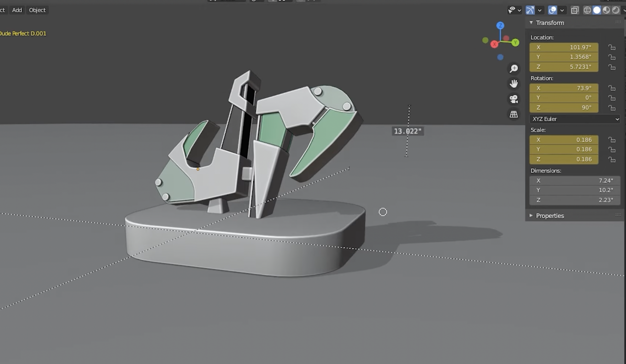
Task: Collapse the Transform panel
Action: click(x=531, y=23)
